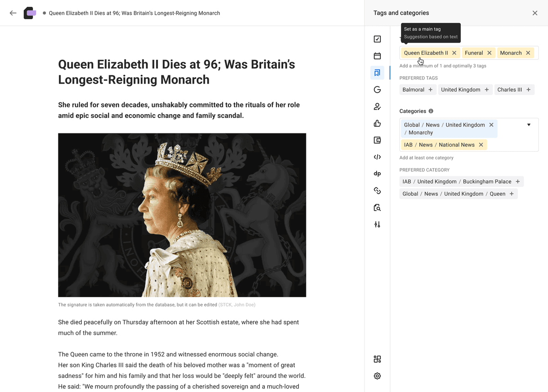Image resolution: width=548 pixels, height=392 pixels.
Task: Remove IAB National News category
Action: [481, 145]
